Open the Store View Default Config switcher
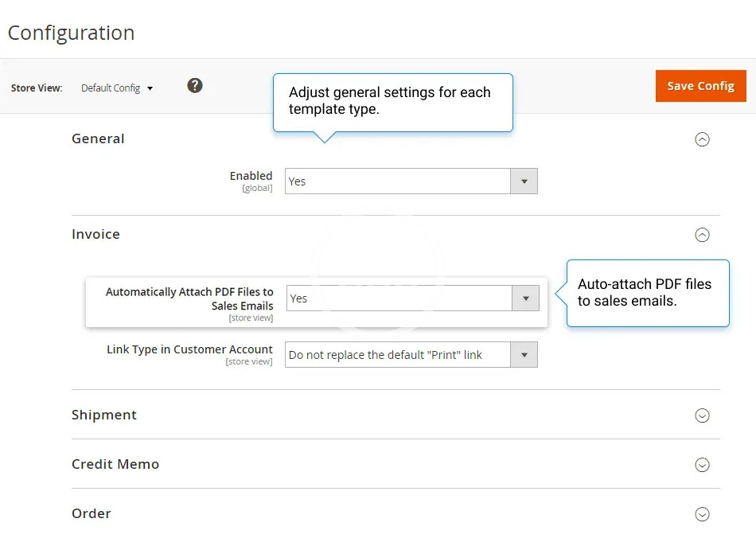Image resolution: width=756 pixels, height=546 pixels. (x=117, y=88)
